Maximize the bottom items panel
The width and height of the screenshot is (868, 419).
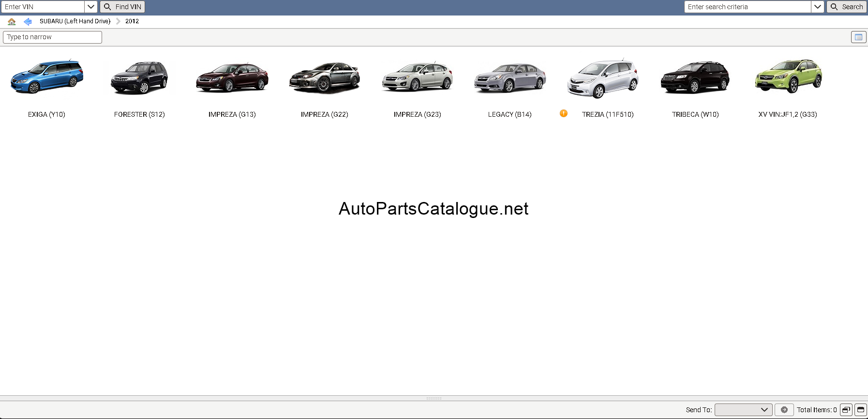[860, 410]
